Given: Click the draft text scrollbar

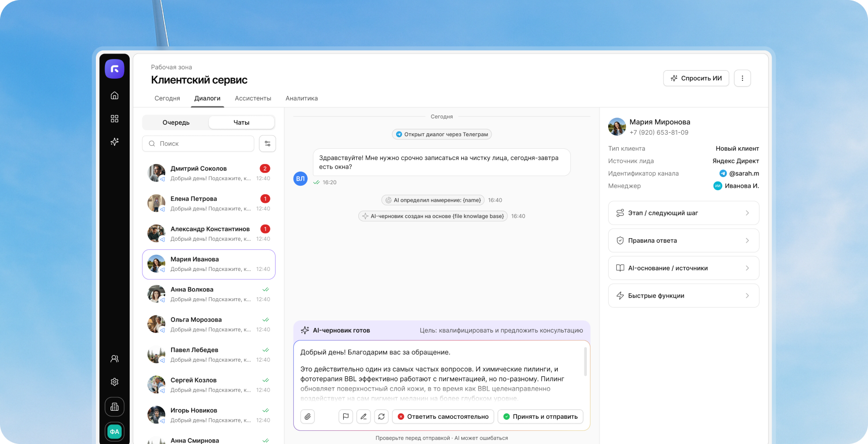Looking at the screenshot, I should point(585,361).
